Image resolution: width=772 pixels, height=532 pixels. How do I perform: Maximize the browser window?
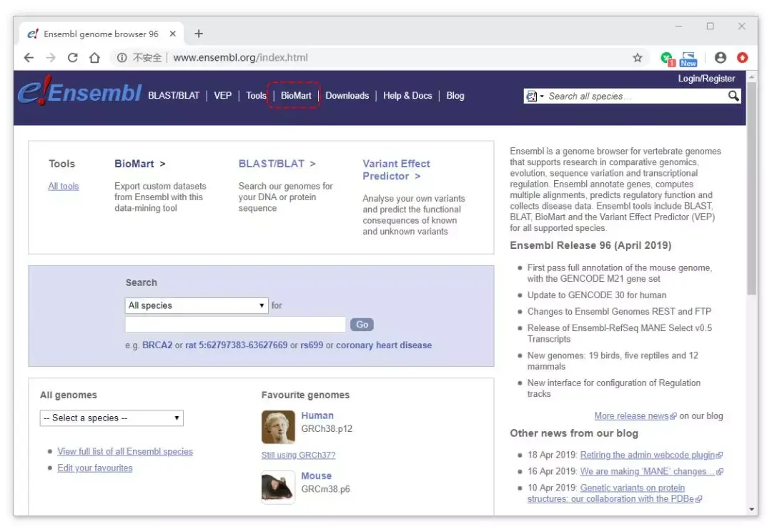click(710, 26)
